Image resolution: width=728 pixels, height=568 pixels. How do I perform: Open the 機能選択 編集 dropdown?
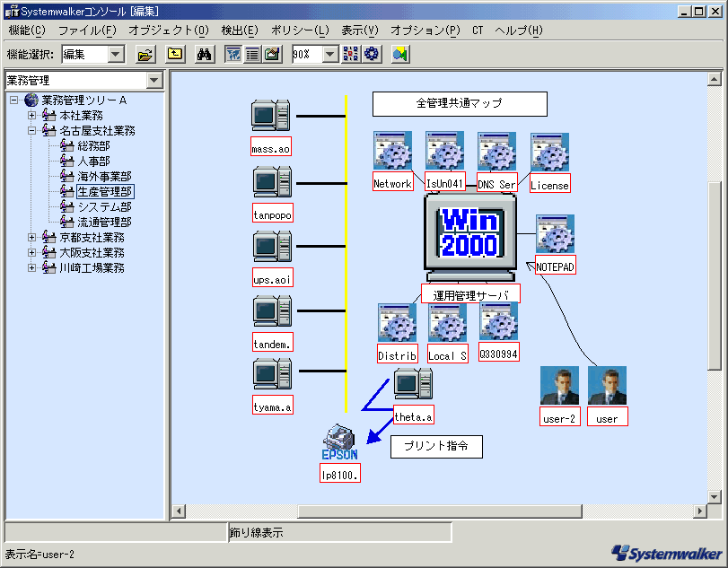tap(117, 54)
